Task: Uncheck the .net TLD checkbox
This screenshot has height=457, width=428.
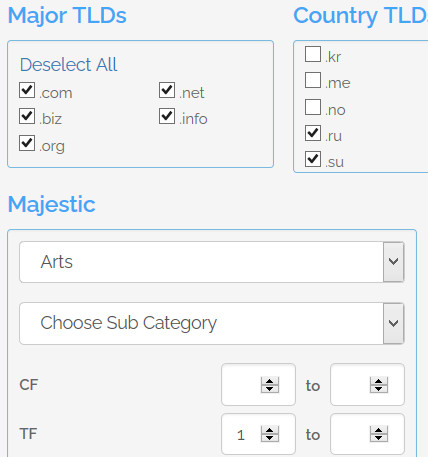Action: pos(167,90)
